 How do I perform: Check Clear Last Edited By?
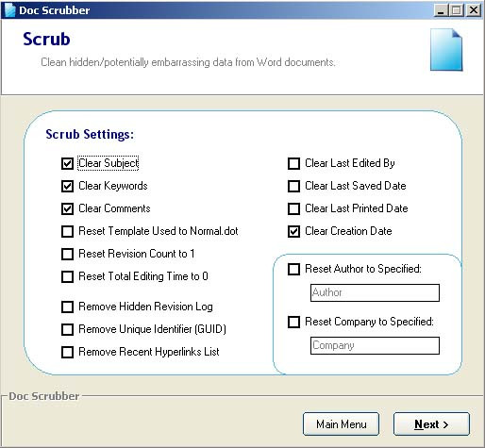293,163
